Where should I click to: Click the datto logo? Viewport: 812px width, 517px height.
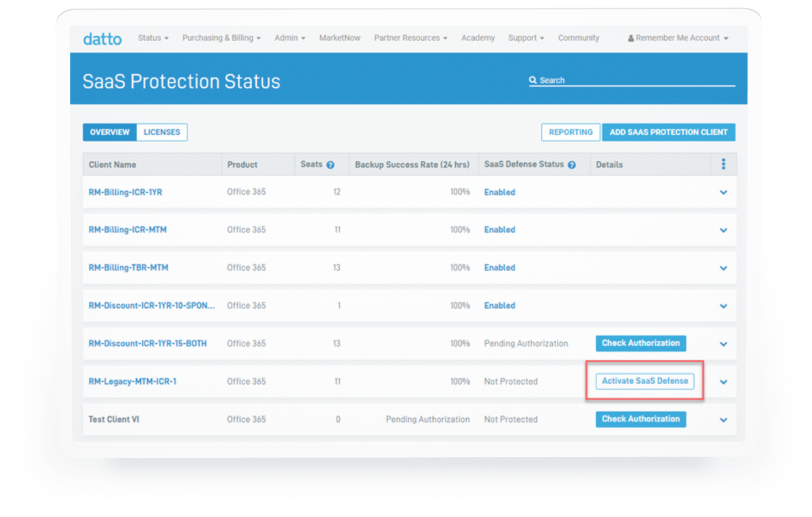(x=102, y=38)
